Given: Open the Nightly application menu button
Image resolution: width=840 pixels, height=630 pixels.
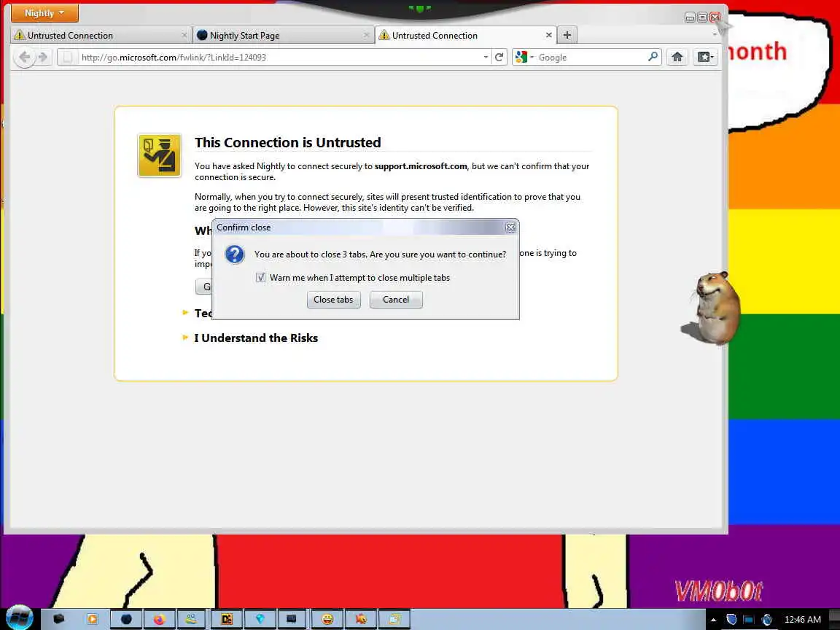Looking at the screenshot, I should (44, 13).
